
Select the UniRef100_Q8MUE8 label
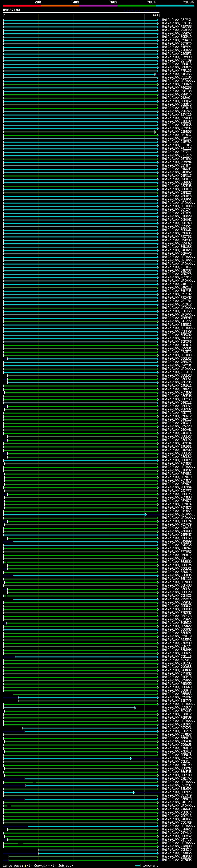coord(177,196)
